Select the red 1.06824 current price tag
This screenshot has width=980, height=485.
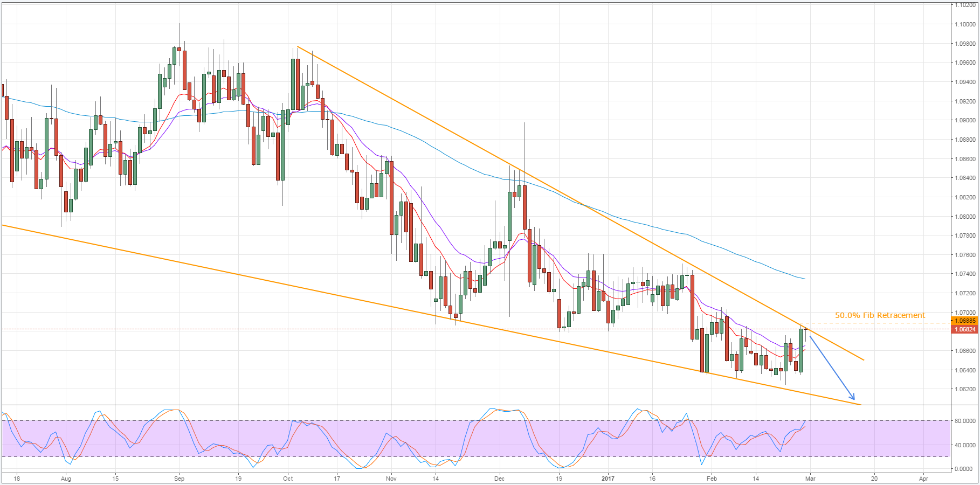[965, 329]
